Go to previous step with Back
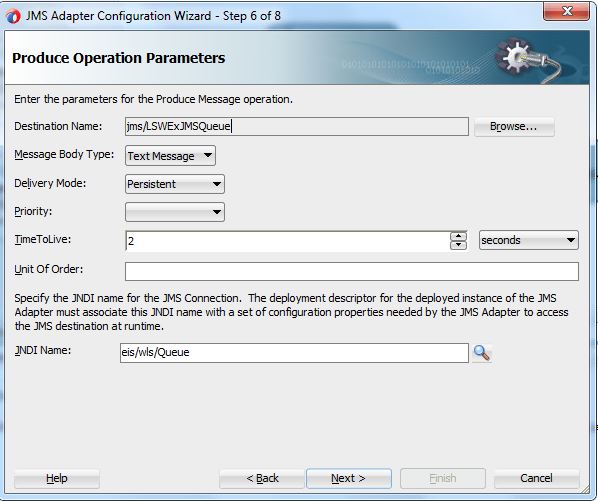 coord(262,478)
